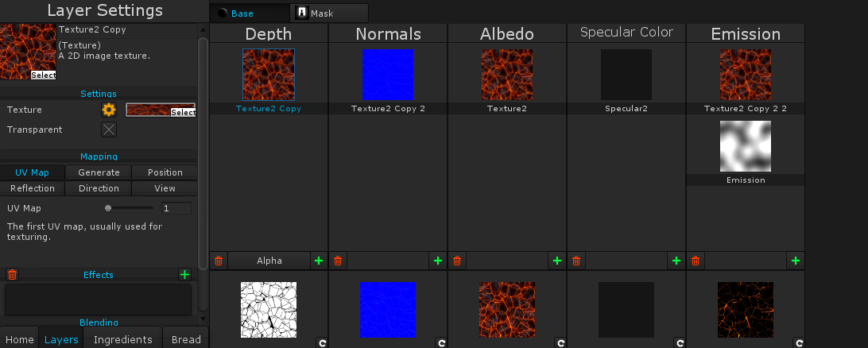868x348 pixels.
Task: Click the orange gear icon beside Texture
Action: (109, 110)
